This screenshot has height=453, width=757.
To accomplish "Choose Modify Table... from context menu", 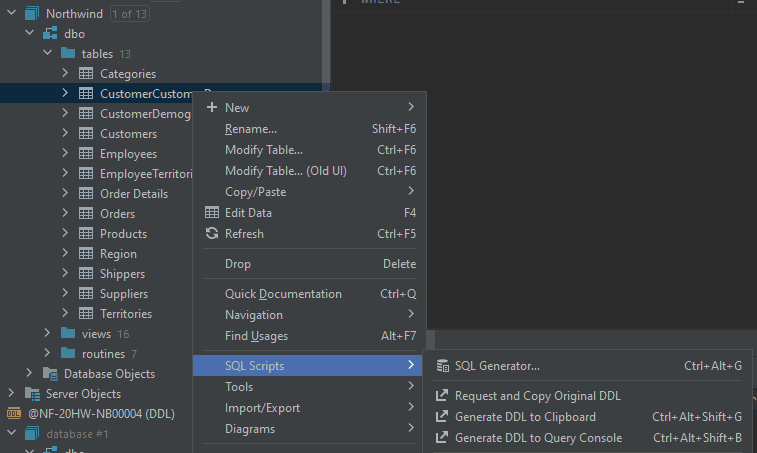I will click(264, 150).
